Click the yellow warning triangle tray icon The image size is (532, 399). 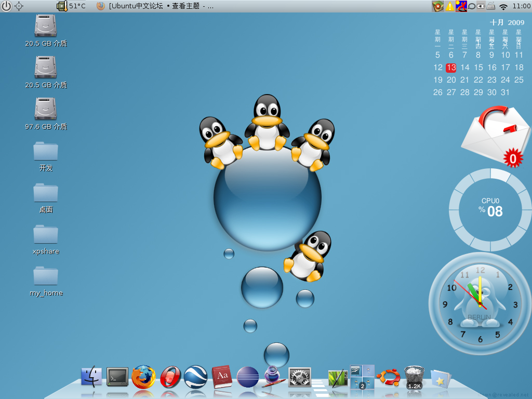pos(449,6)
